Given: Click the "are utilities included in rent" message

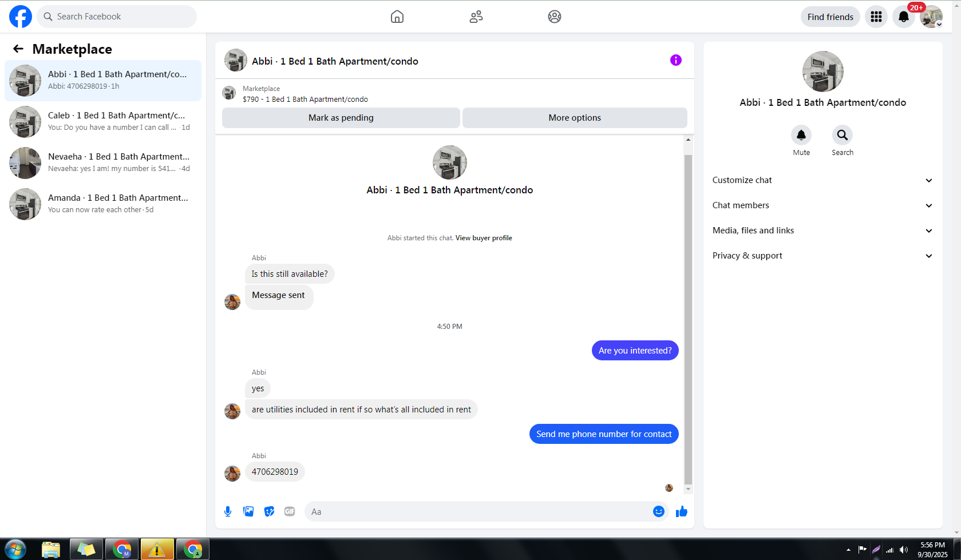Looking at the screenshot, I should [x=361, y=410].
